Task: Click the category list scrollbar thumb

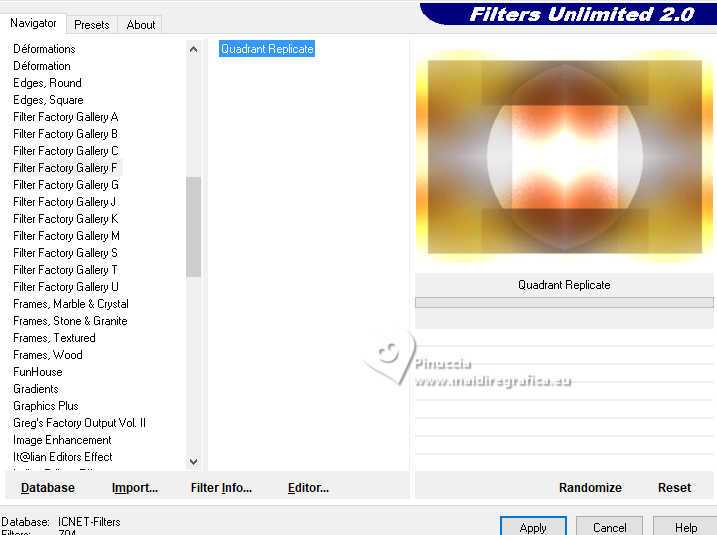Action: click(x=193, y=227)
